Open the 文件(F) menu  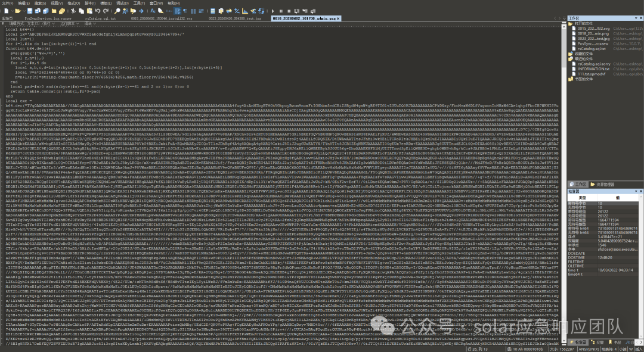coord(7,4)
